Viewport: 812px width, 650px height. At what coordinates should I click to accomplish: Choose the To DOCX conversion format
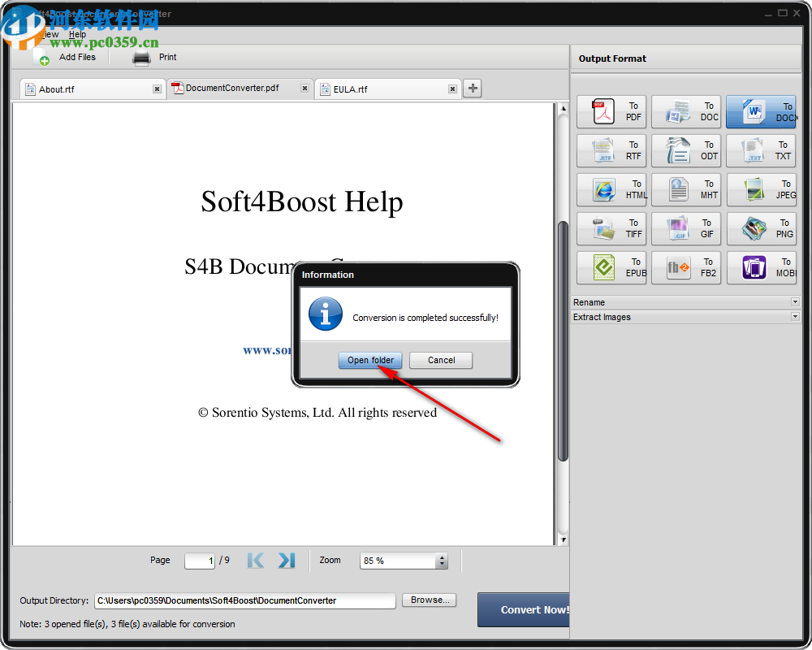pyautogui.click(x=760, y=111)
